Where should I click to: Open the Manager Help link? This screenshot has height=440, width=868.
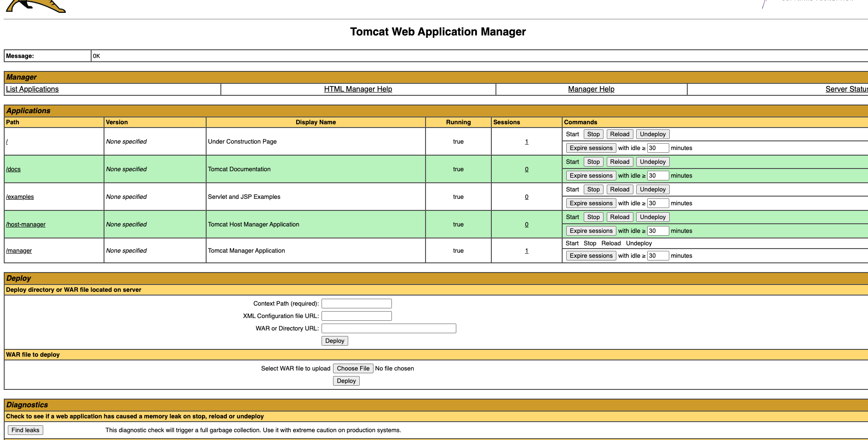pos(591,89)
